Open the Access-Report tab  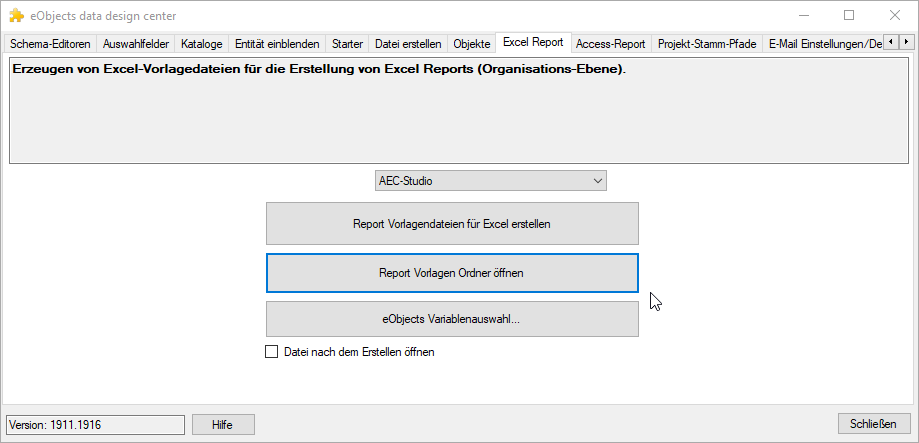tap(611, 44)
